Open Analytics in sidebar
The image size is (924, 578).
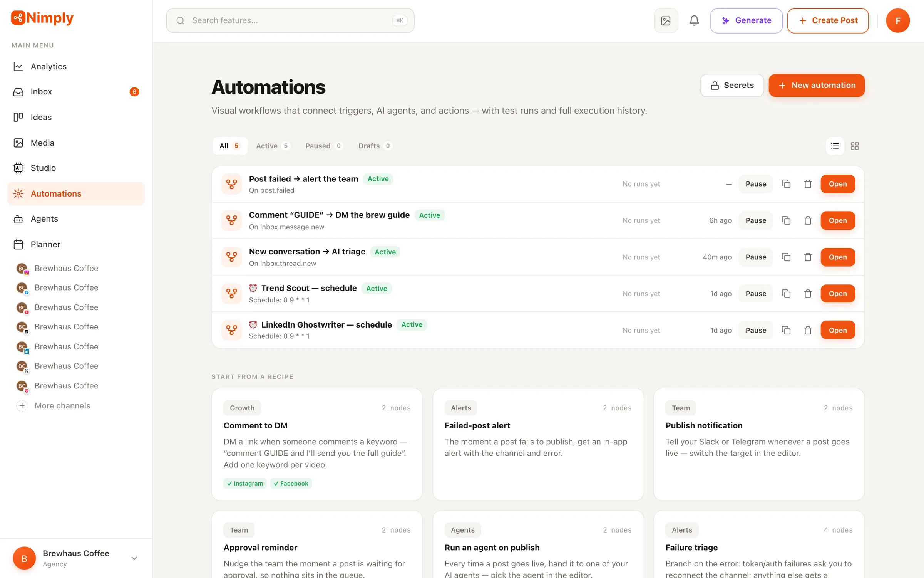click(76, 66)
